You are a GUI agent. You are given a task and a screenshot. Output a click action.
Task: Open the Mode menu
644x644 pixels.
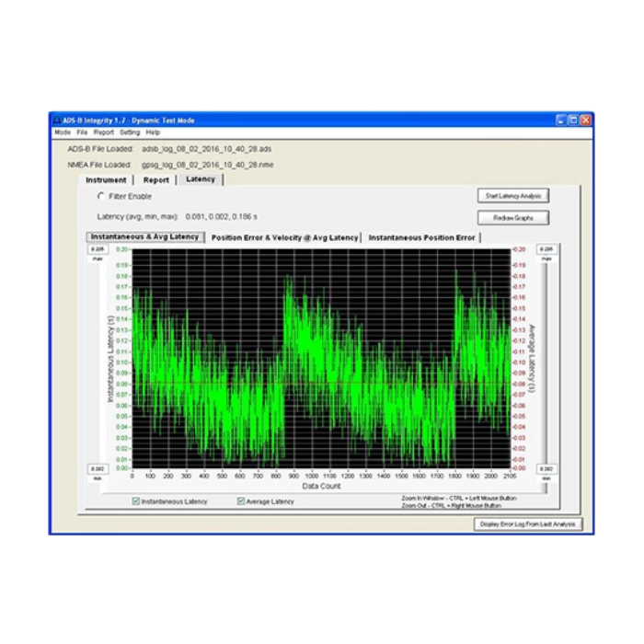point(63,132)
